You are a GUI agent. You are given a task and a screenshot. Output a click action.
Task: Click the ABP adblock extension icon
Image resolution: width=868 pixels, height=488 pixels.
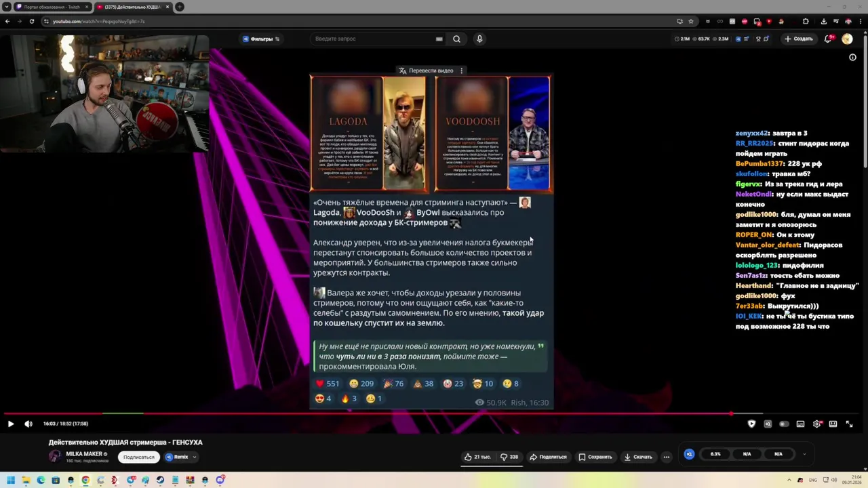pos(745,21)
